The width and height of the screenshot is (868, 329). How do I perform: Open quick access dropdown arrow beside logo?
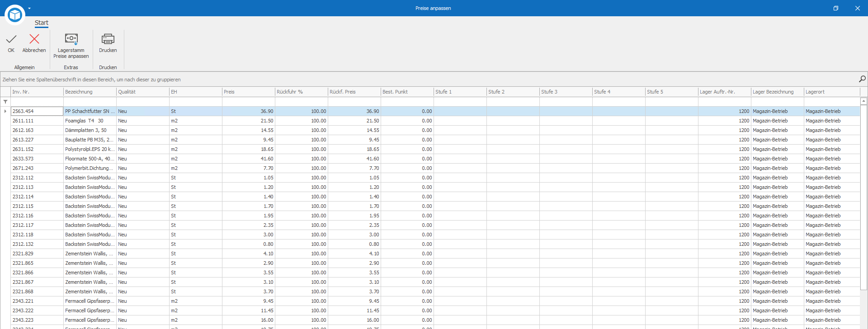29,8
